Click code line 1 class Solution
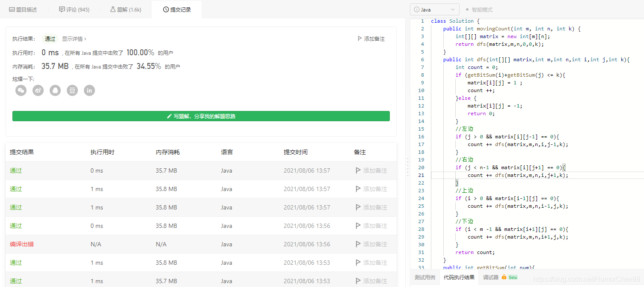This screenshot has height=287, width=644. tap(455, 21)
